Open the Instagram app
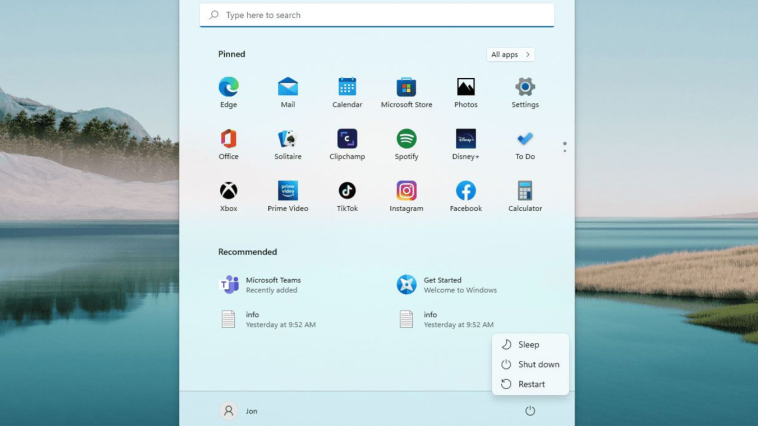 [x=407, y=196]
